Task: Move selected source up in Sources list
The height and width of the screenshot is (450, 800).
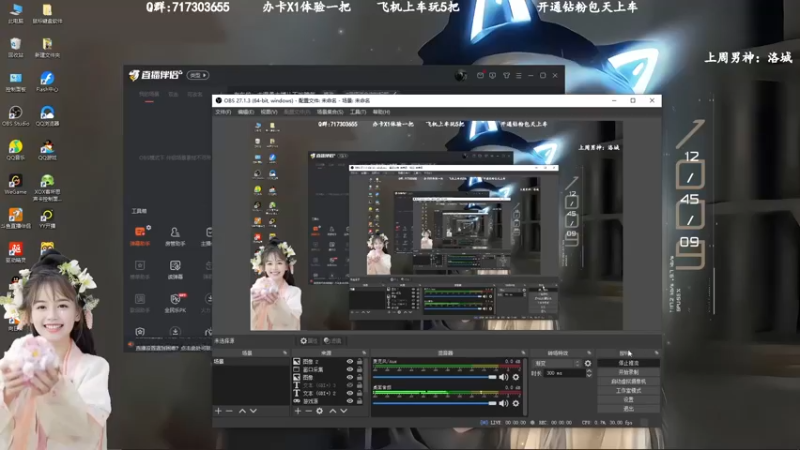Action: (x=333, y=411)
